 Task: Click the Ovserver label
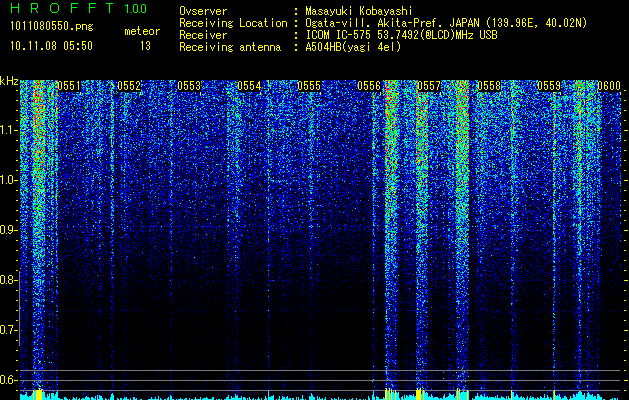click(203, 11)
